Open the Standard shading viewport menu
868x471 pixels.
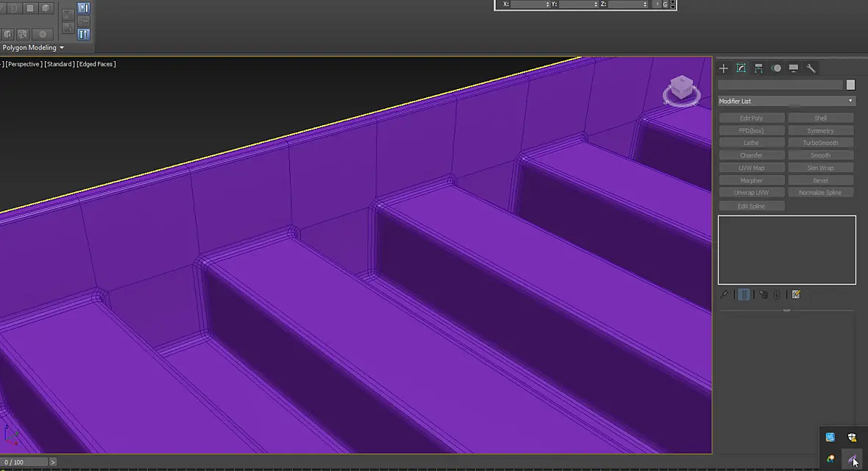tap(60, 64)
